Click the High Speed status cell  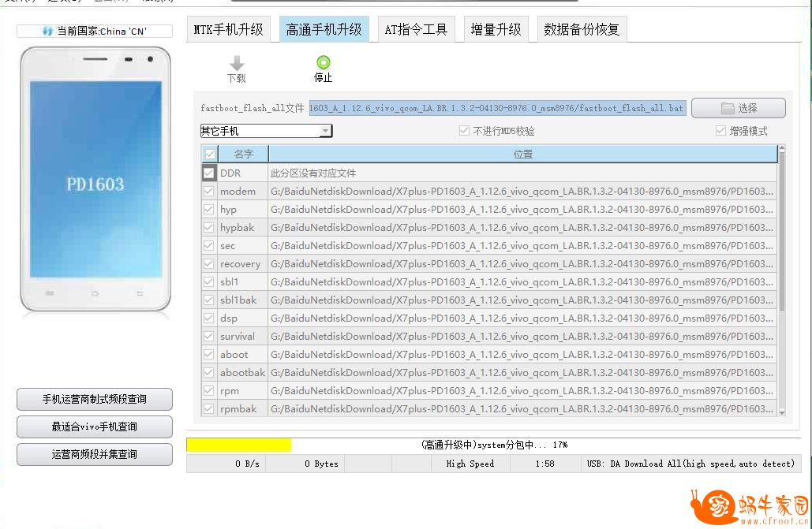470,464
